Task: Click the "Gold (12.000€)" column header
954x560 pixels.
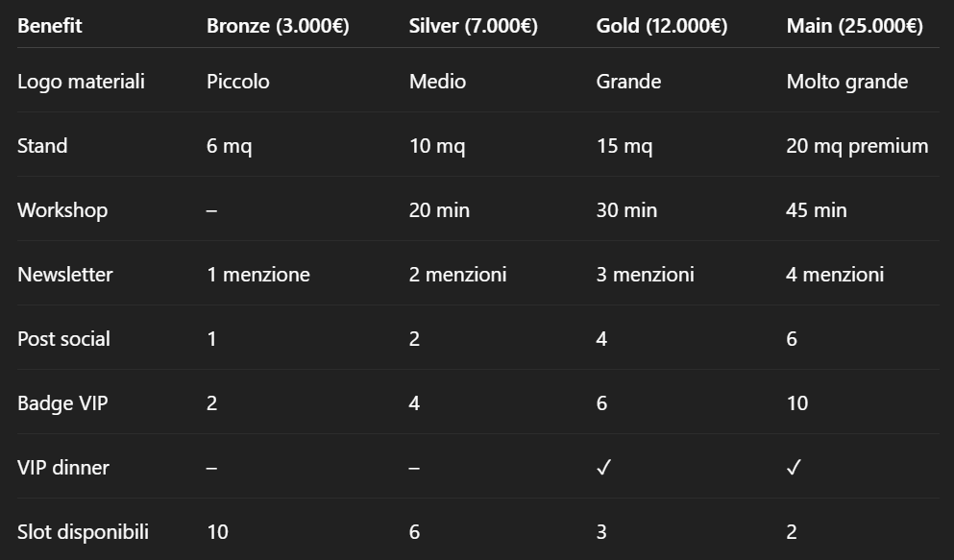Action: coord(661,26)
